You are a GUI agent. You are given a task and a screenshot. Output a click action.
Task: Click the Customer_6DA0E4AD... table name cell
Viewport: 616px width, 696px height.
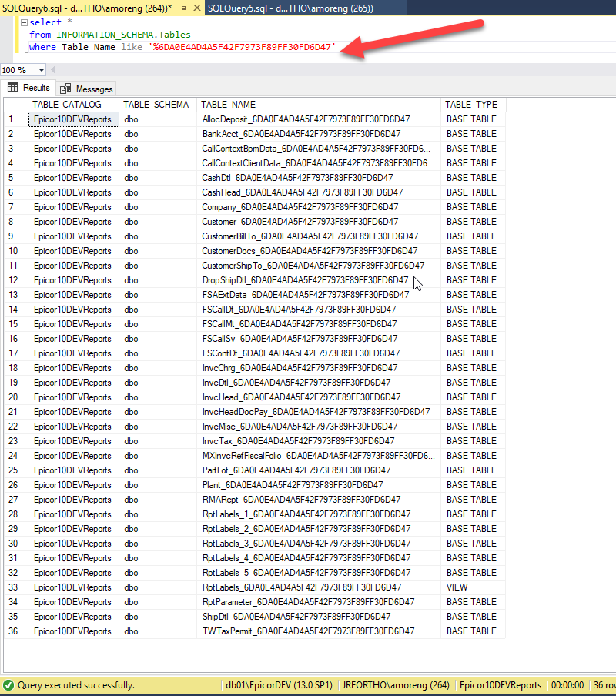tap(319, 222)
